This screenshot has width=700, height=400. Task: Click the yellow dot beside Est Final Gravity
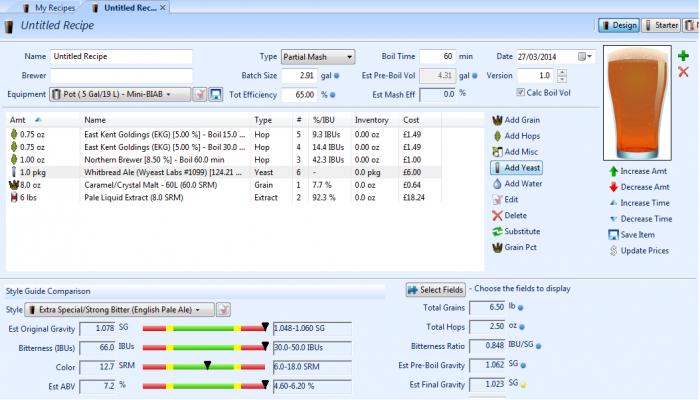pyautogui.click(x=523, y=384)
